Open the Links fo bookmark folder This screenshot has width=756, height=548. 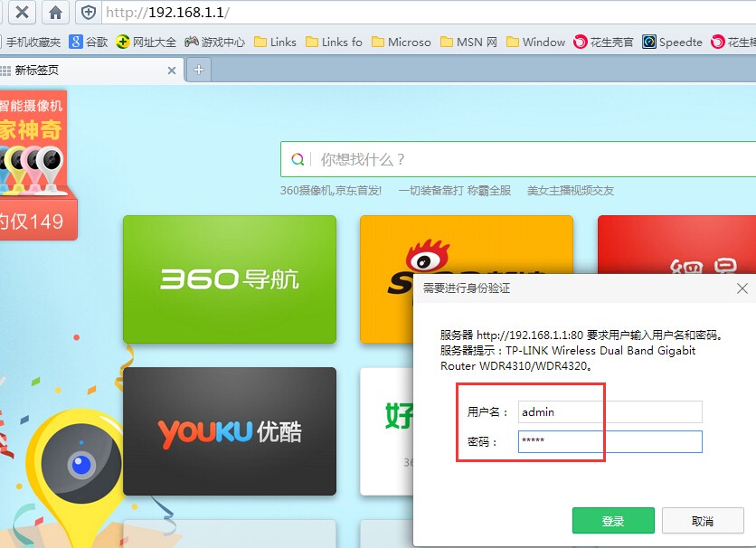pos(334,43)
